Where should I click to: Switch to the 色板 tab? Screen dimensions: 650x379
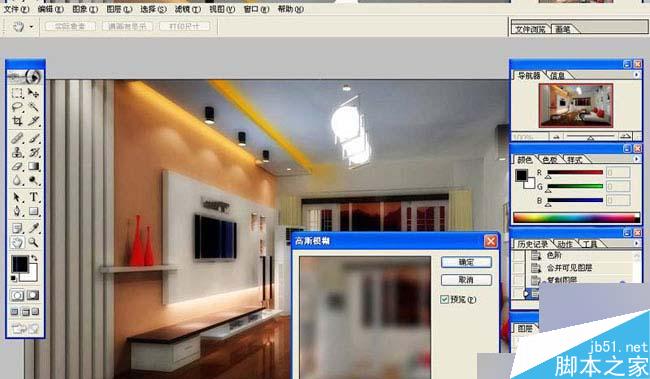pyautogui.click(x=550, y=160)
